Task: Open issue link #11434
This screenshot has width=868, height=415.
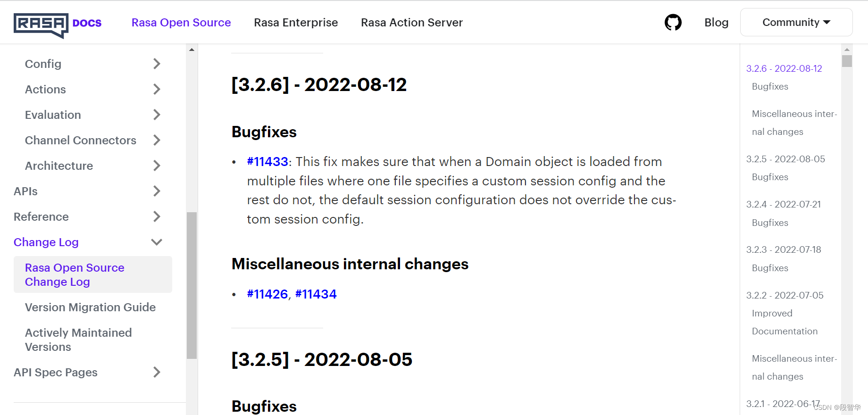Action: click(x=316, y=294)
